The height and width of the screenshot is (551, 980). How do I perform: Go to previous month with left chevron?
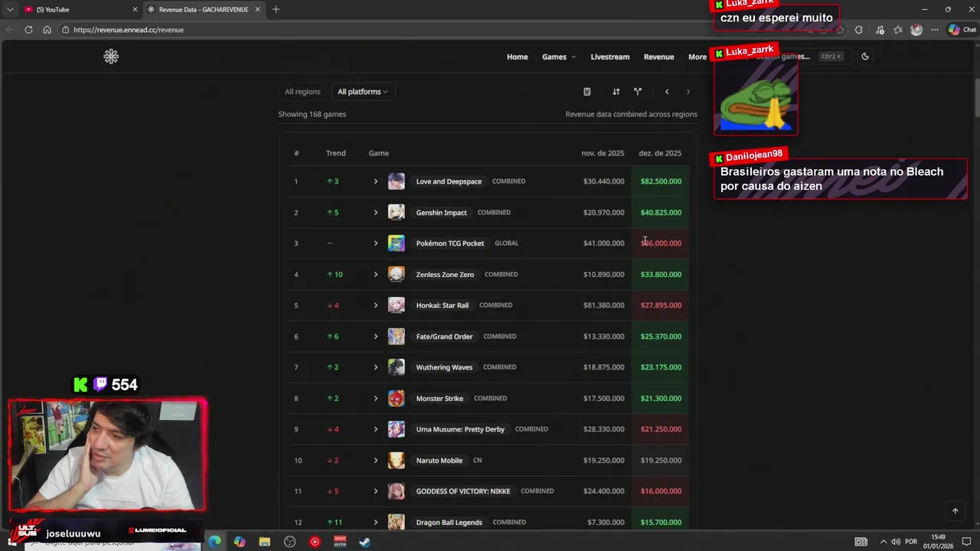[667, 92]
